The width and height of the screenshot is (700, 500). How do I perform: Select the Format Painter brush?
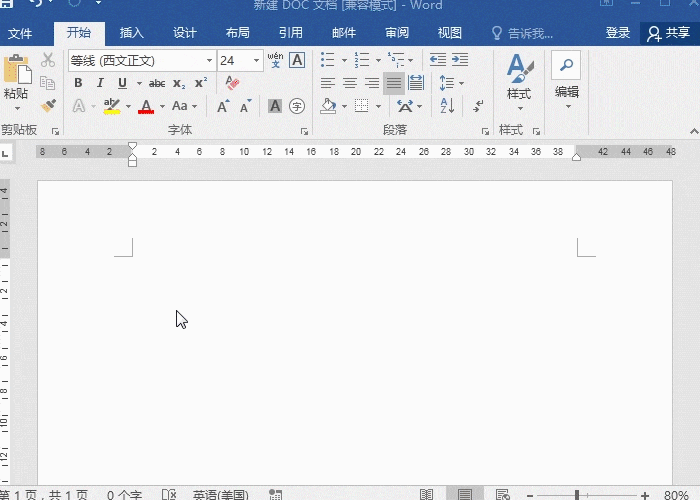48,106
